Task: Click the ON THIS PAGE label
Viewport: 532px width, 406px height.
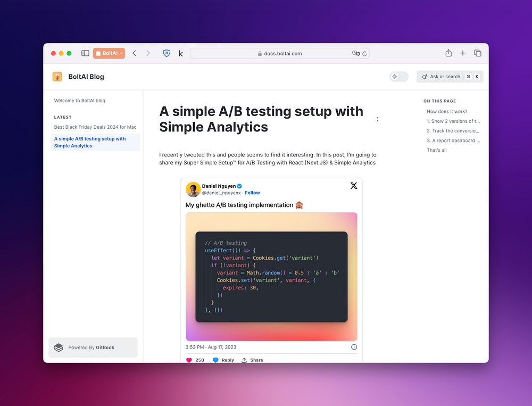Action: coord(440,101)
